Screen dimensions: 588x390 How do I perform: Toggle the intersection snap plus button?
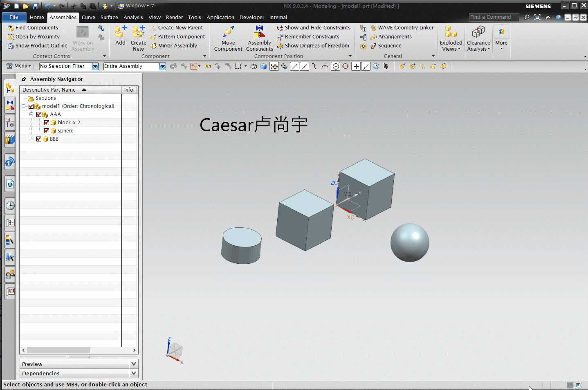click(356, 66)
